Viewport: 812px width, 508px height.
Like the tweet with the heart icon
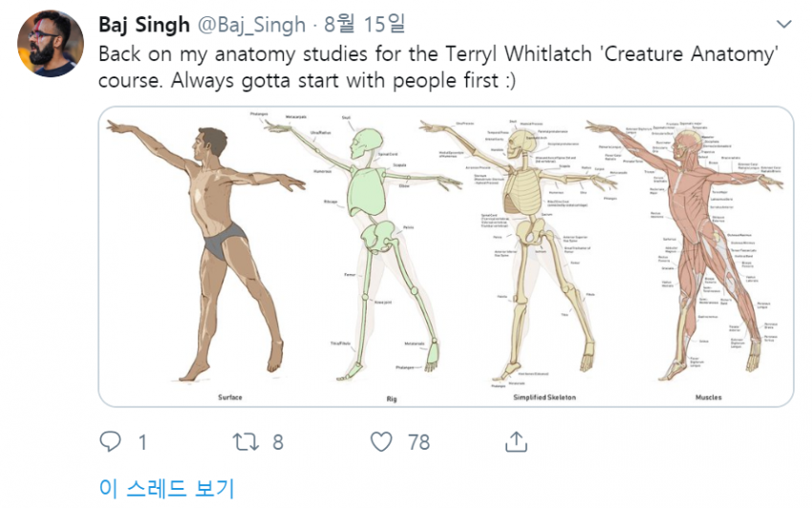coord(381,442)
